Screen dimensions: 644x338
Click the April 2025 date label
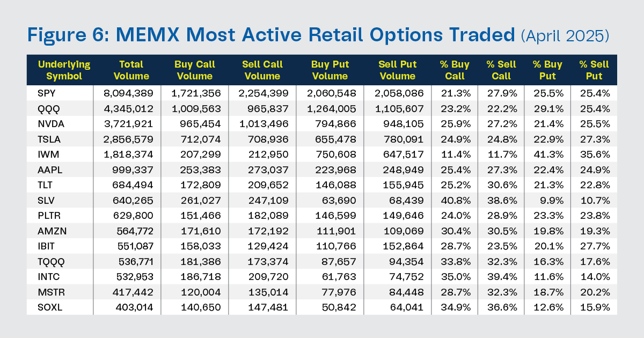[x=565, y=36]
